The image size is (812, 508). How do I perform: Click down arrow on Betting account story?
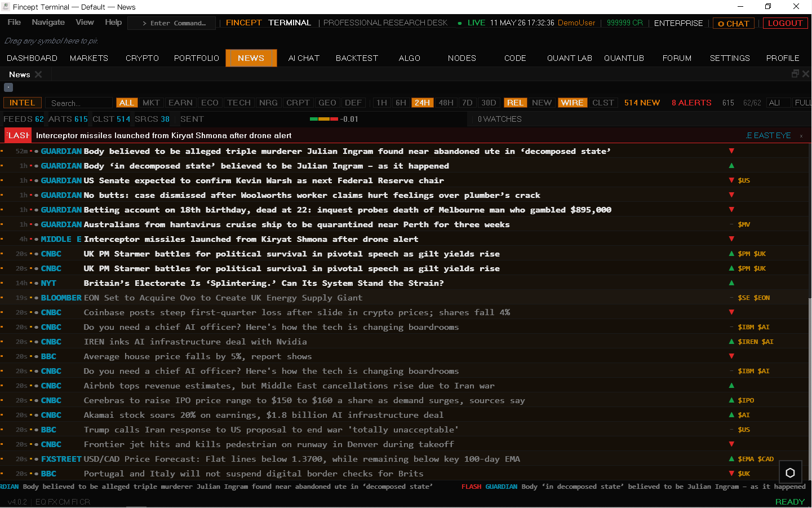(731, 209)
